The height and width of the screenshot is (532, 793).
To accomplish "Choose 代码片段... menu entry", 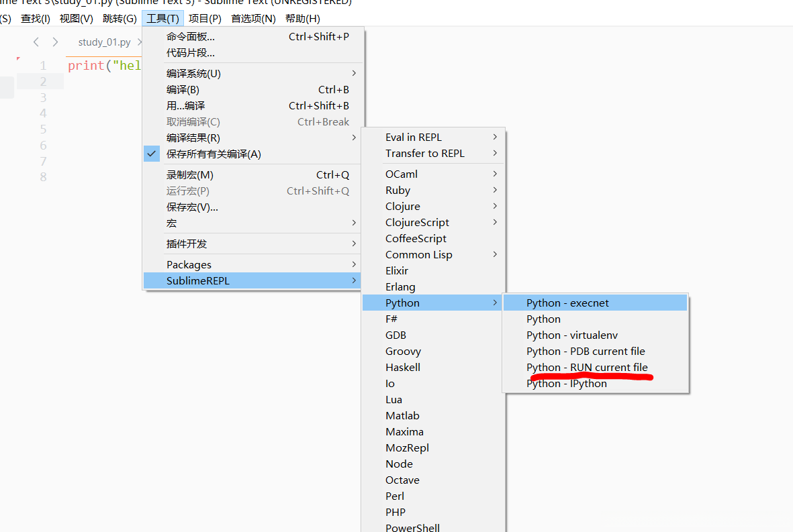I will (252, 52).
